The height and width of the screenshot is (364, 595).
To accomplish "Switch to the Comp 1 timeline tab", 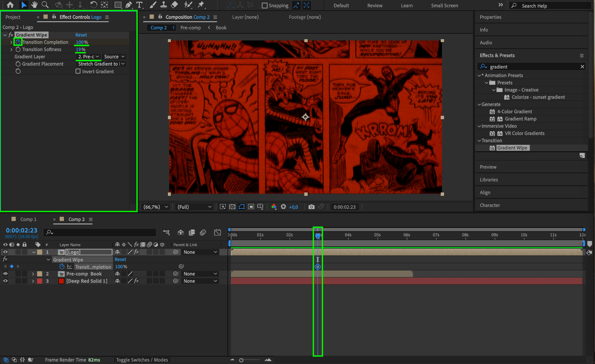I will click(x=28, y=219).
